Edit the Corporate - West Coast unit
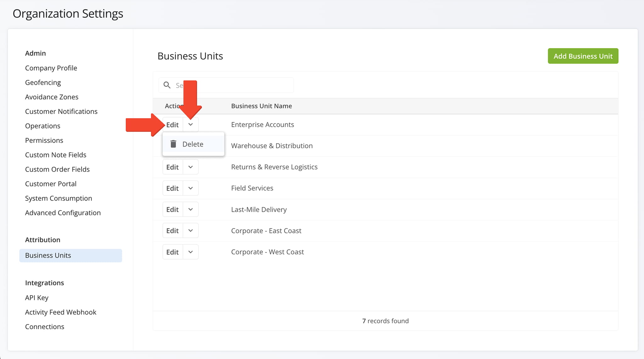 [x=172, y=252]
